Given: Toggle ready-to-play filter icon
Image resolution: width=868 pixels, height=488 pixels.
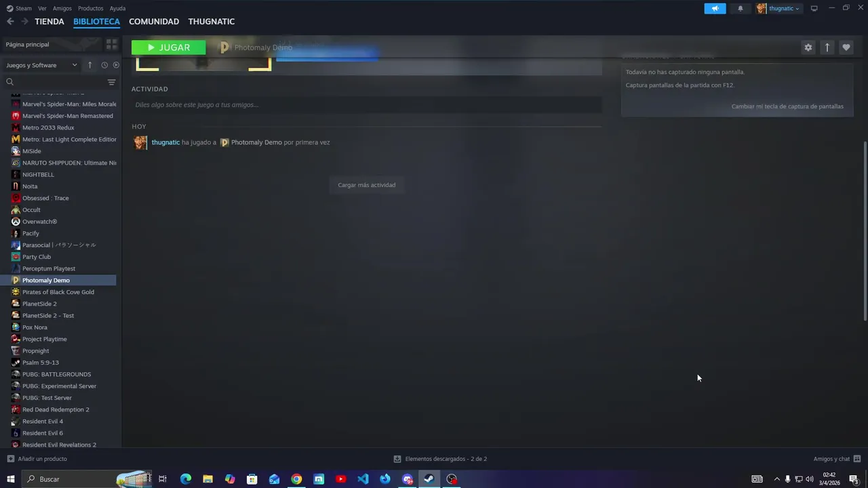Looking at the screenshot, I should (x=116, y=65).
